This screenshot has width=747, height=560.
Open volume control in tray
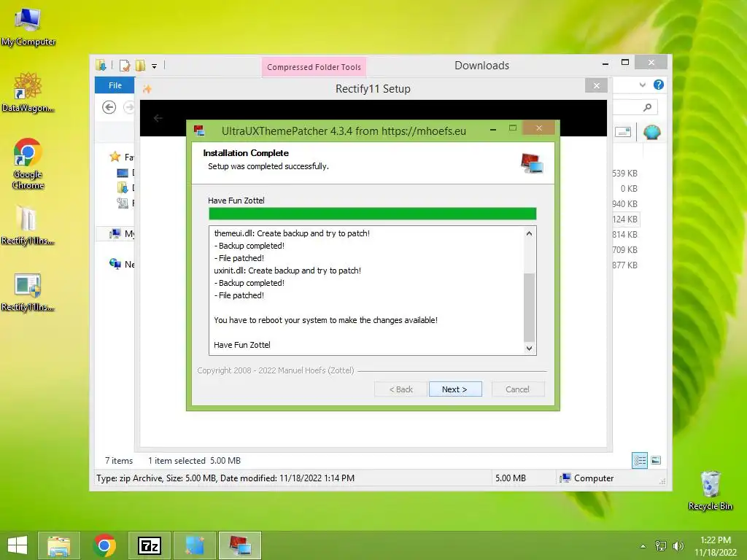tap(678, 546)
